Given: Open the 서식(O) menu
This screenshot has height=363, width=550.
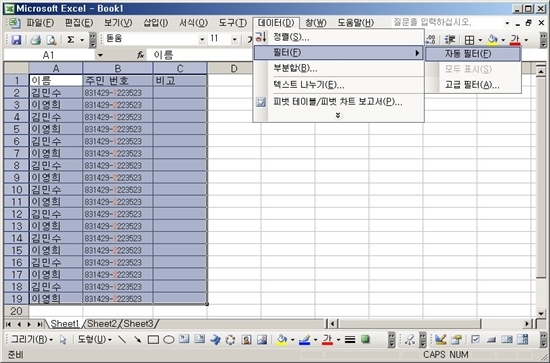Looking at the screenshot, I should pos(193,23).
